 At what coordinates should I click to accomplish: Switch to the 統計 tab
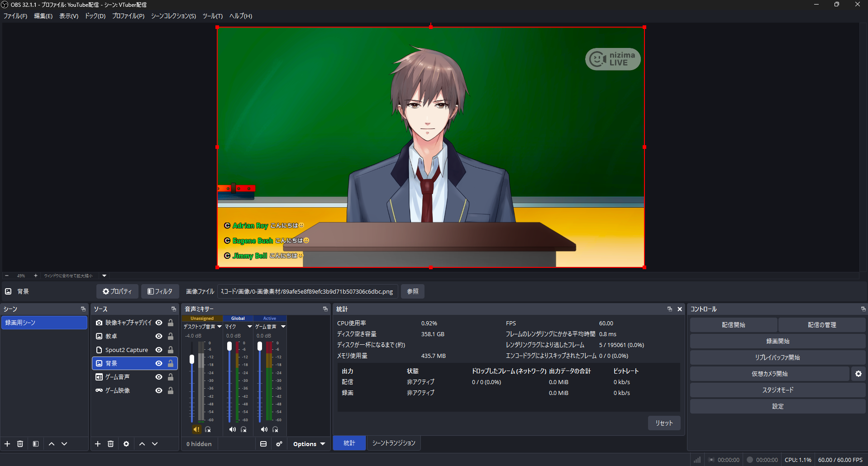[x=349, y=443]
